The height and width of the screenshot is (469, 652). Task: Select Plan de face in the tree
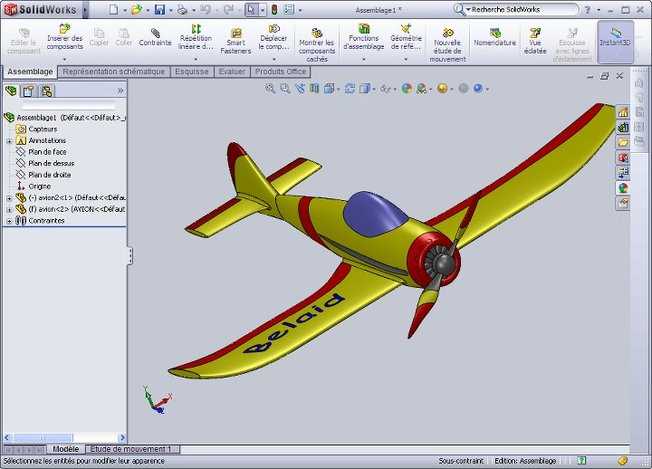(41, 152)
